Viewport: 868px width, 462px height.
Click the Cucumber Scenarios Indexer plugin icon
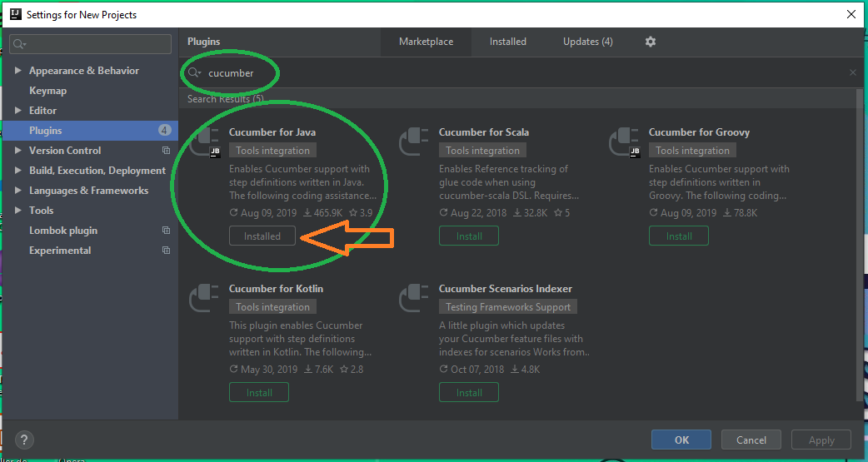click(x=414, y=300)
